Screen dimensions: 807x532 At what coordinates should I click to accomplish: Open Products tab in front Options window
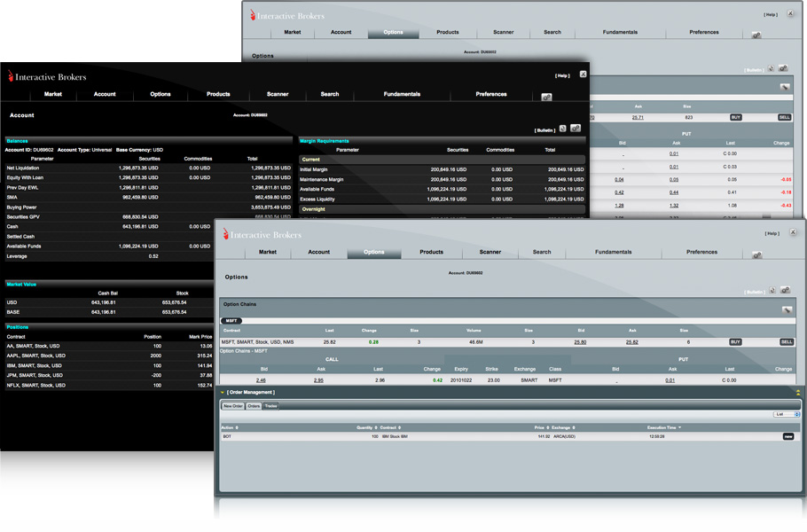[431, 252]
